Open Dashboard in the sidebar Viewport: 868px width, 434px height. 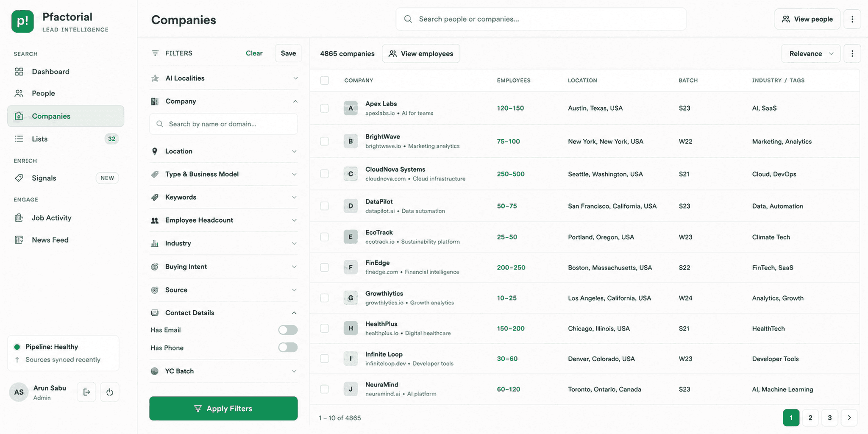point(66,72)
